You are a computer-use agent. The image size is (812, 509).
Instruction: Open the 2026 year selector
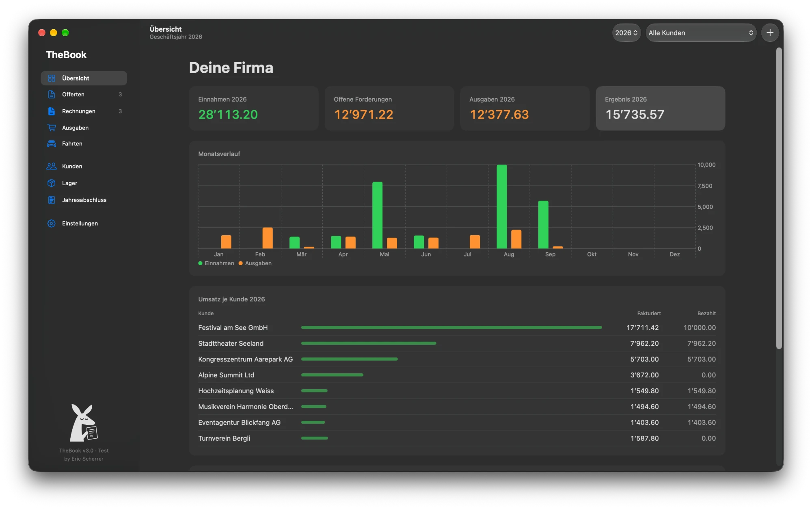626,32
